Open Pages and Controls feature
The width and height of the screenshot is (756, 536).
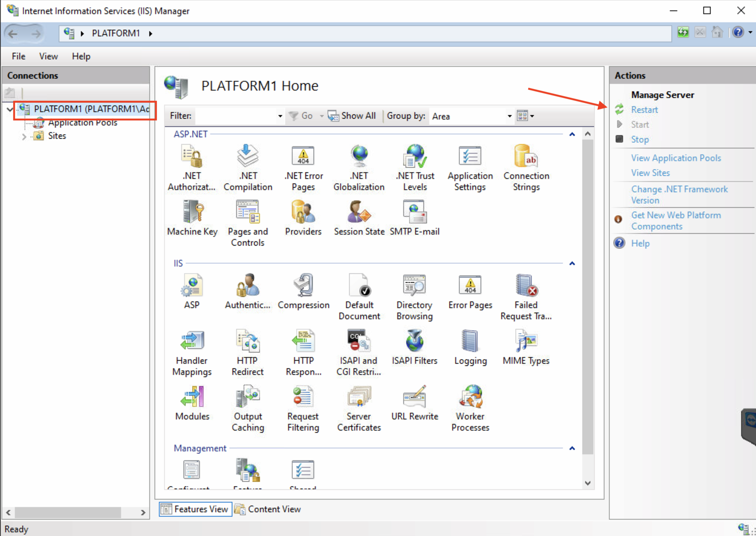248,223
